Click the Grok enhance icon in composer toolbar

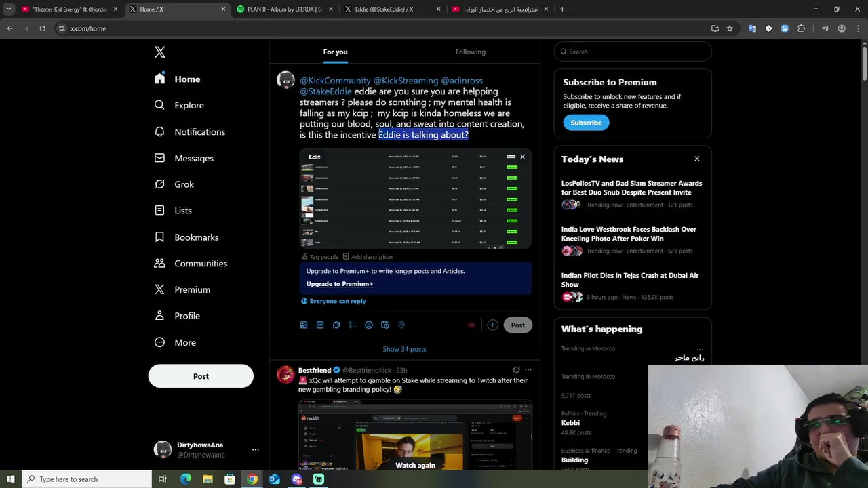pos(336,325)
